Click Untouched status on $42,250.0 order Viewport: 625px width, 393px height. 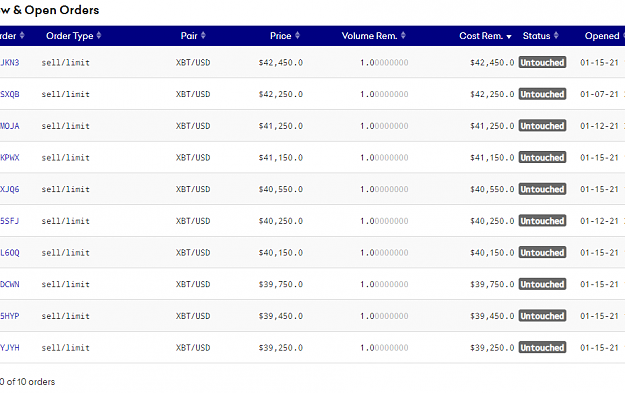click(542, 94)
